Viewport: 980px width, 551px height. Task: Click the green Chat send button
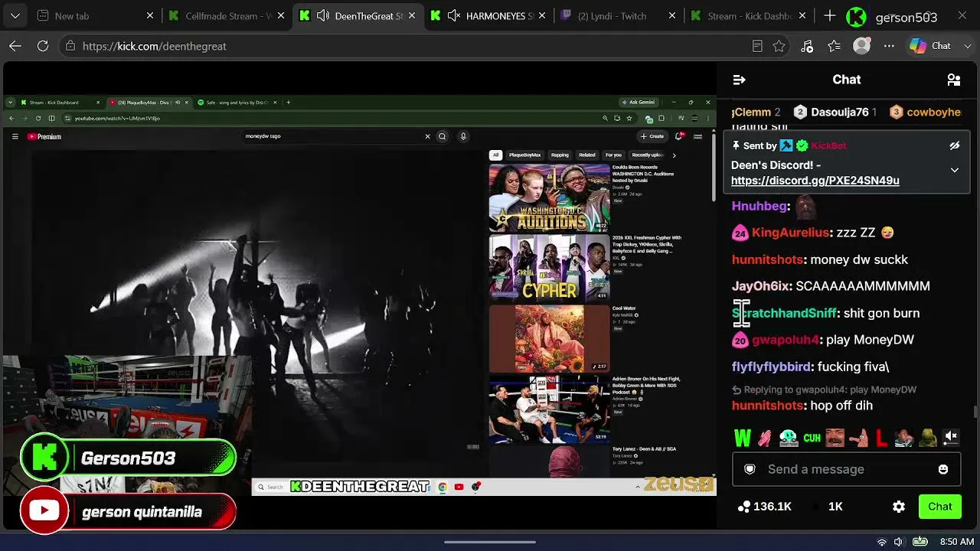[940, 507]
